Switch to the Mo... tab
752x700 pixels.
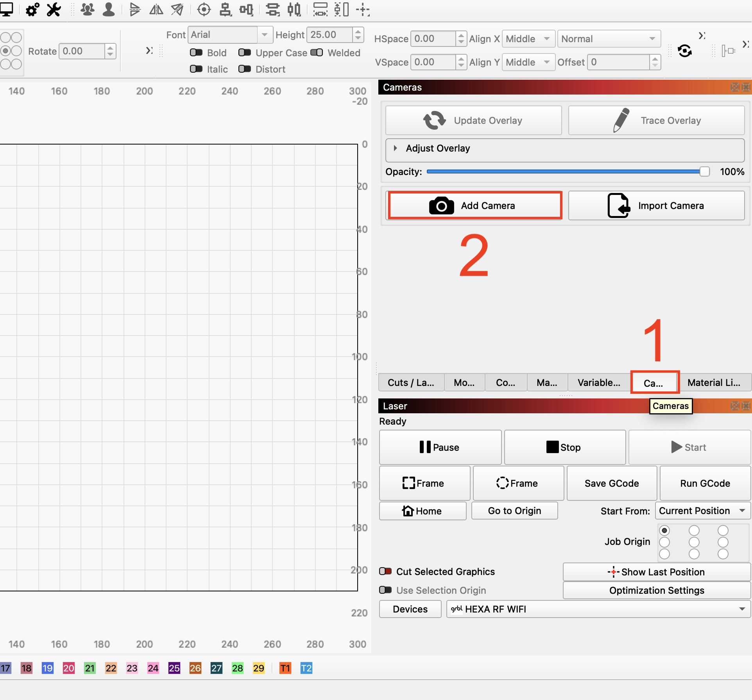pos(464,383)
